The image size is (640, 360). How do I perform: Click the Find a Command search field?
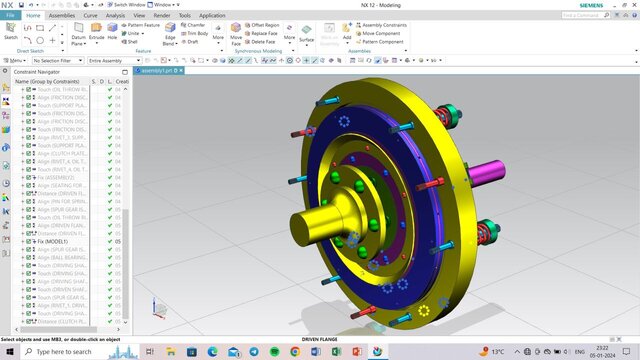(585, 15)
